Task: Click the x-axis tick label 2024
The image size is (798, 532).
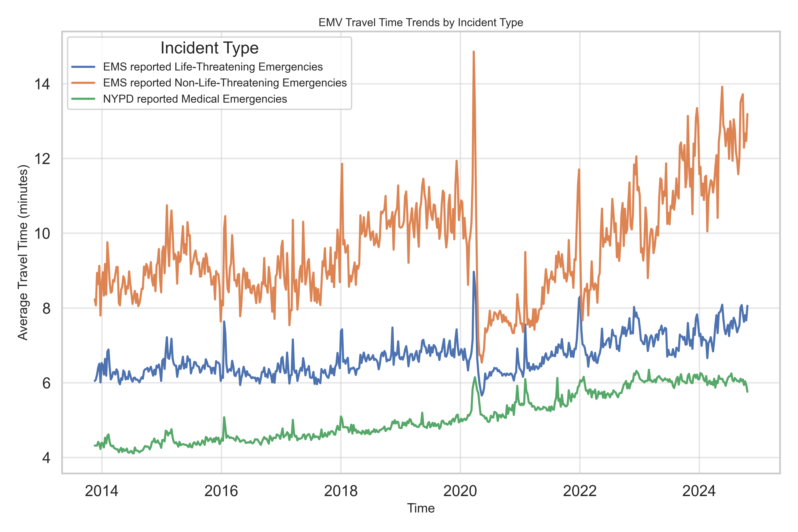Action: coord(699,491)
